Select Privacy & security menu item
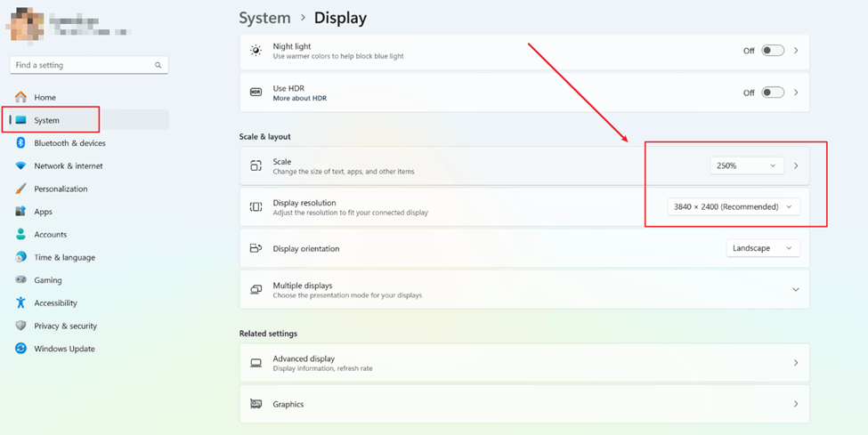Viewport: 868px width, 435px height. (x=88, y=326)
